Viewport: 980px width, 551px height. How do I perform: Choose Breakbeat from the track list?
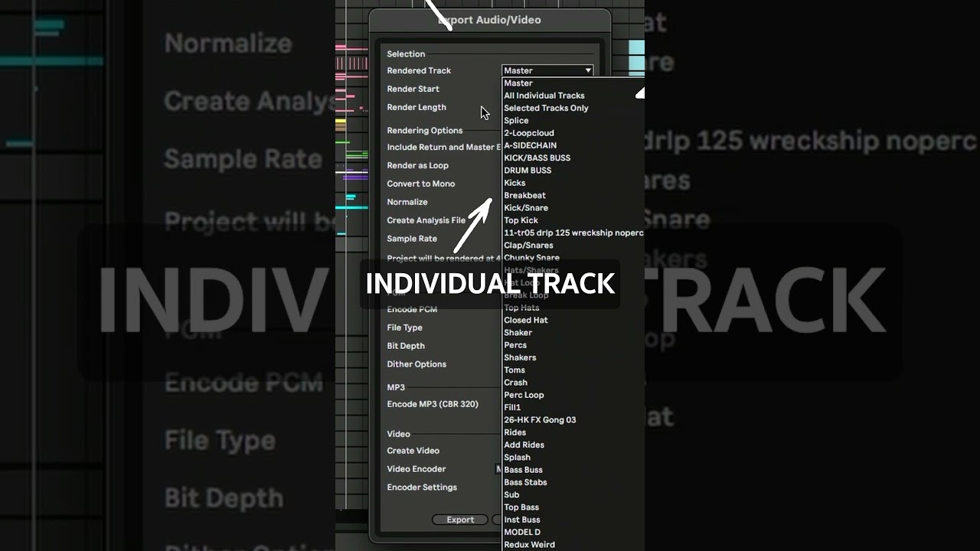pos(524,195)
